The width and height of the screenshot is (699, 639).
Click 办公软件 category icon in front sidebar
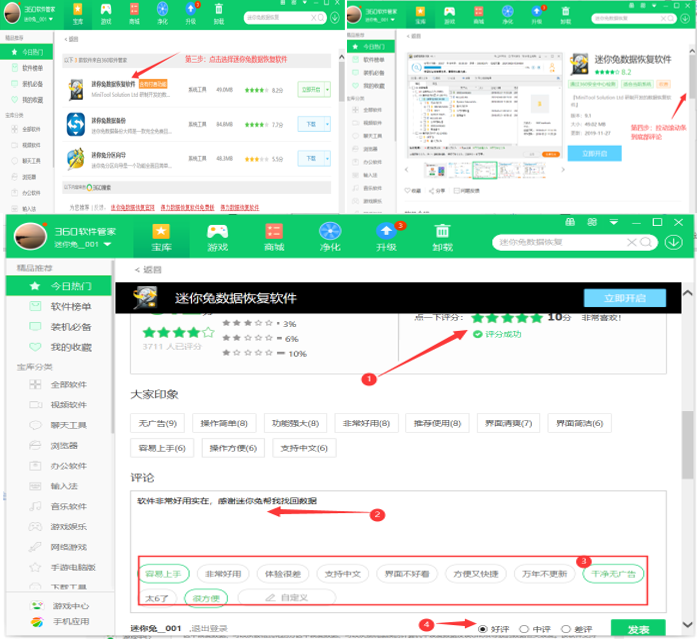point(35,466)
